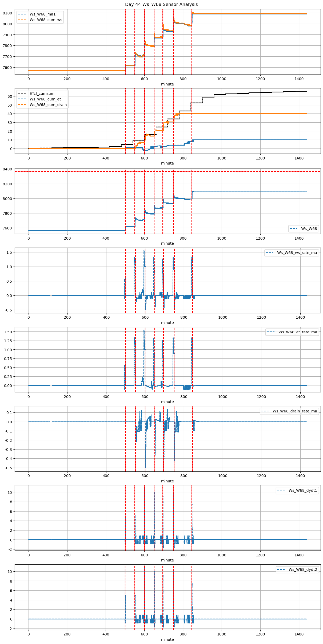Click the Ws_W68_et_rate_ma legend label
Viewport: 323px width, 644px height.
tap(298, 332)
